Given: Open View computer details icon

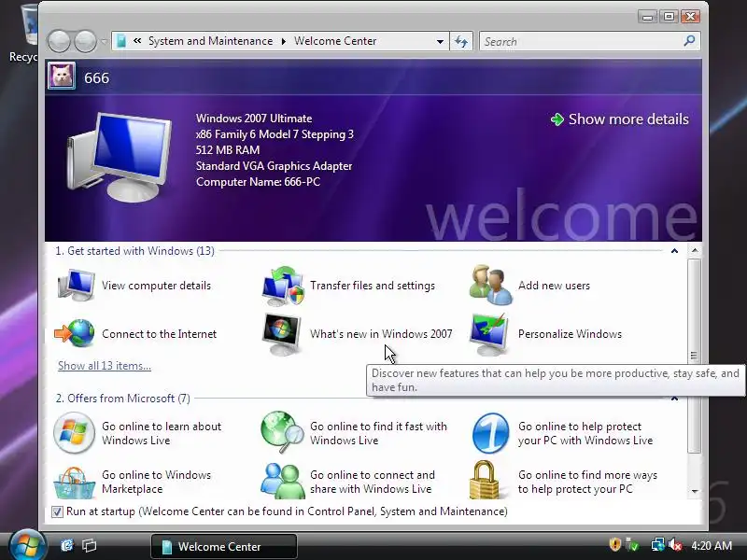Looking at the screenshot, I should point(77,286).
